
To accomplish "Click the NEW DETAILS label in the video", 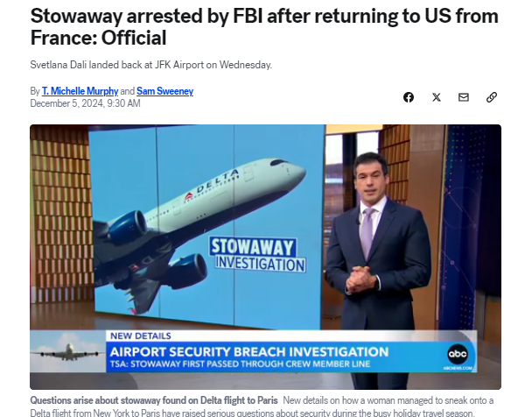I will 141,336.
